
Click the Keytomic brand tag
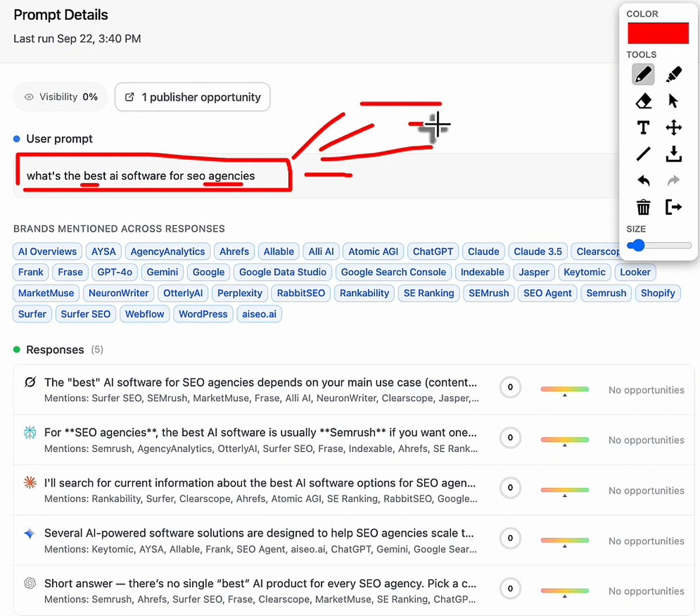point(584,272)
